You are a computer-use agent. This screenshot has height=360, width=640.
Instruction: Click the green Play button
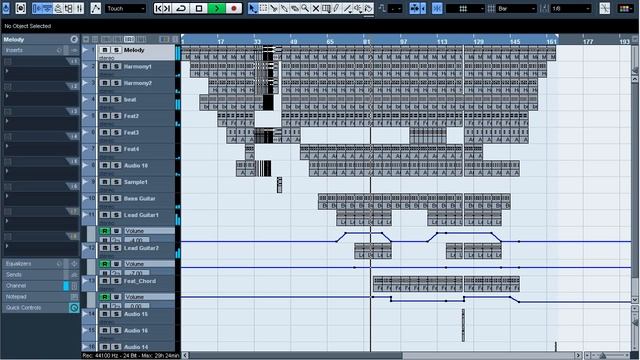tap(217, 8)
